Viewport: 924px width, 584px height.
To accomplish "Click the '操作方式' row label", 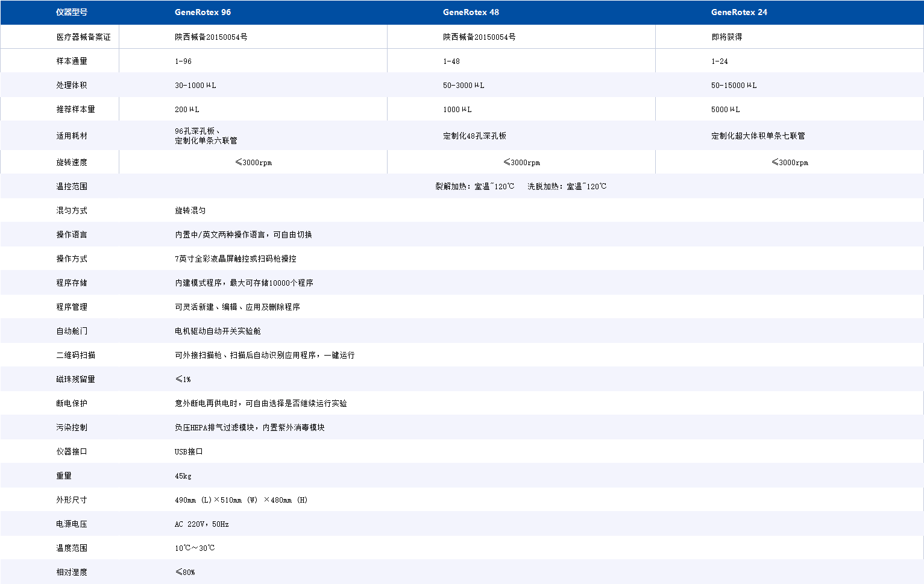I will point(72,259).
